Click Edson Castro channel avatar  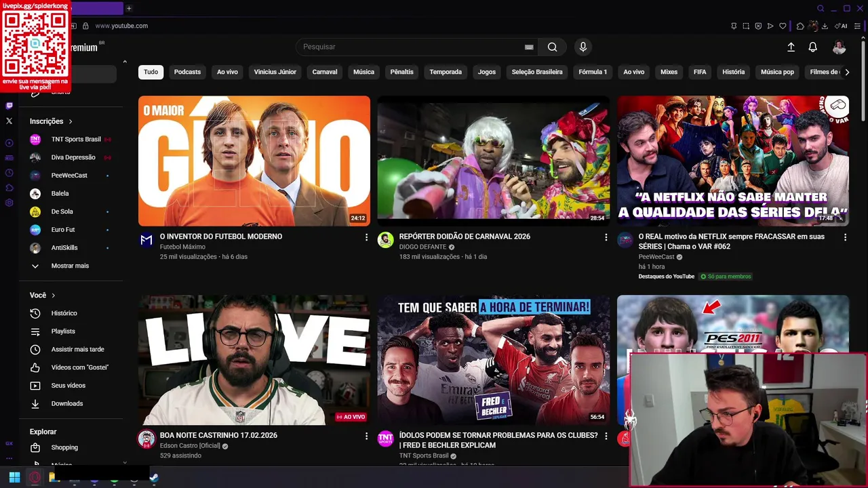coord(146,439)
